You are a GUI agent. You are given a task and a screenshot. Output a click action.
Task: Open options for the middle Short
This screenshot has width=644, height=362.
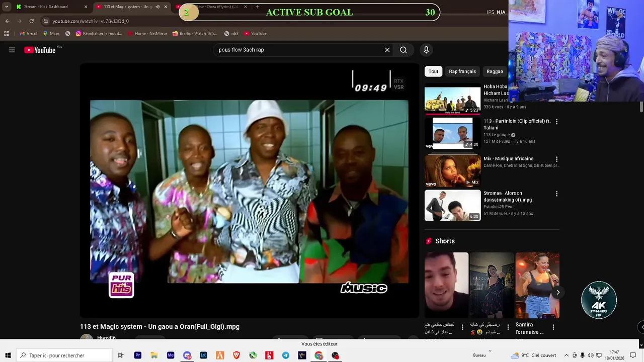tap(508, 327)
